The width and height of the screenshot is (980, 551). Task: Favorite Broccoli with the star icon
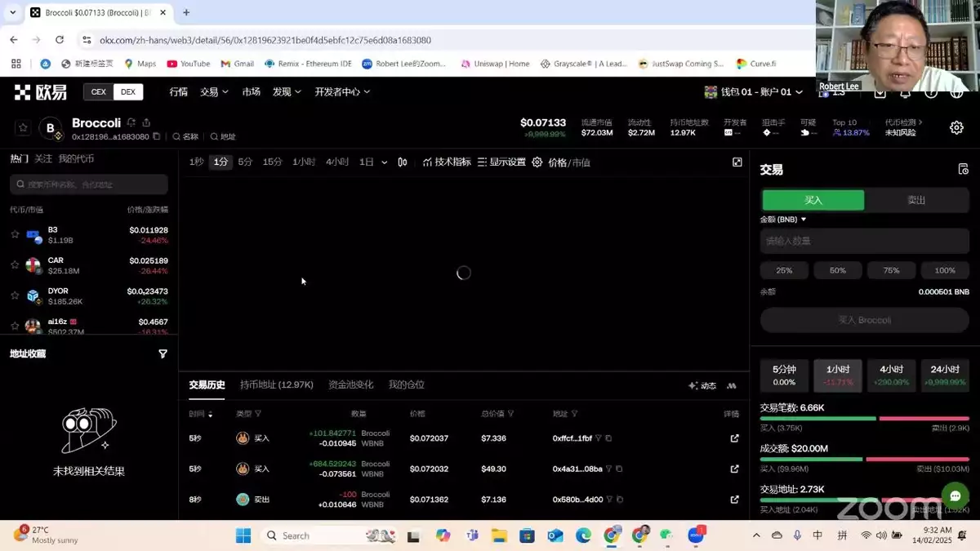23,128
